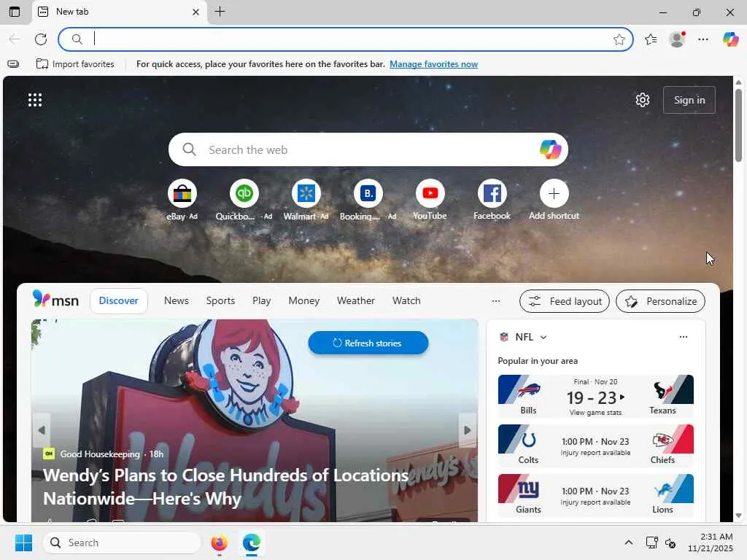Show or hide favorites bar icon
The height and width of the screenshot is (560, 747).
tap(13, 64)
